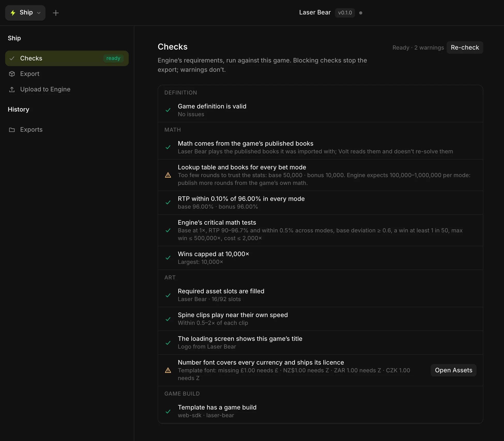The height and width of the screenshot is (441, 504).
Task: Click the Exports folder icon
Action: tap(12, 130)
